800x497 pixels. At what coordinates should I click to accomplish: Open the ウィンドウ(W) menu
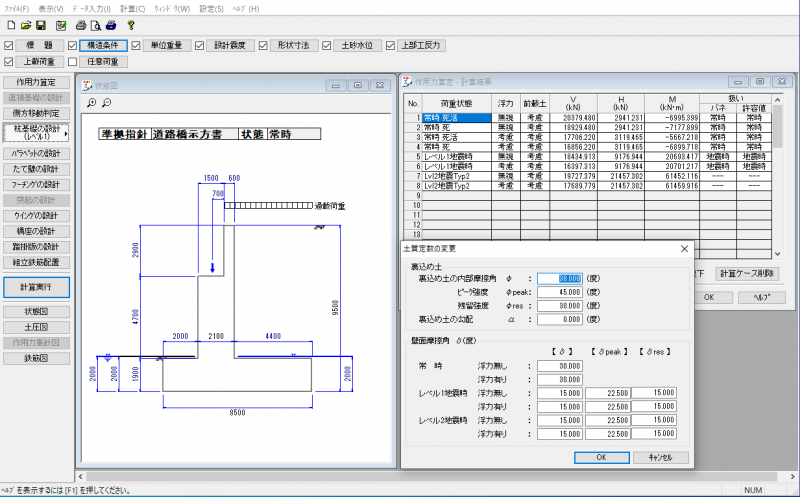tap(172, 9)
